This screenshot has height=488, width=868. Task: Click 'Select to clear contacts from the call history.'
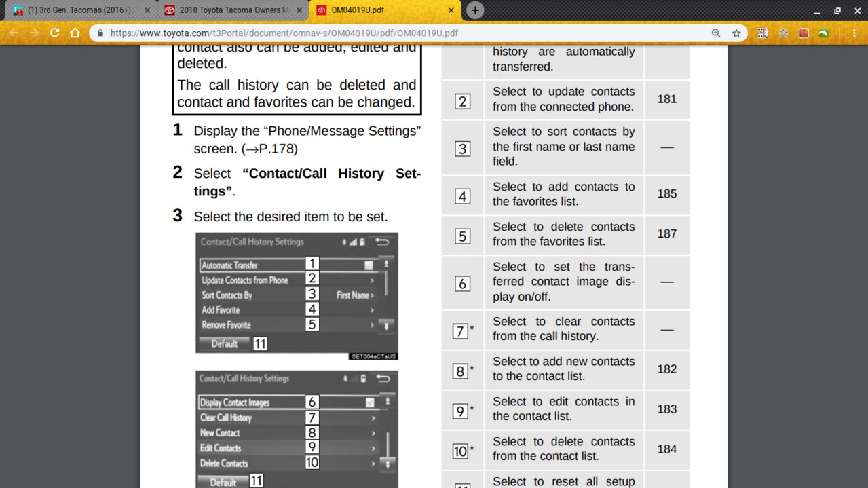click(x=564, y=329)
